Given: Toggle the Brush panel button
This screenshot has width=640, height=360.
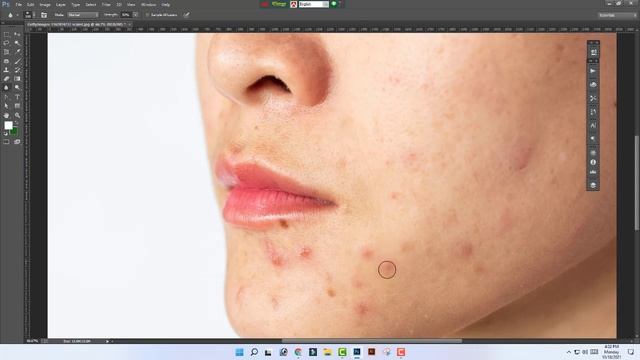Looking at the screenshot, I should pyautogui.click(x=44, y=15).
